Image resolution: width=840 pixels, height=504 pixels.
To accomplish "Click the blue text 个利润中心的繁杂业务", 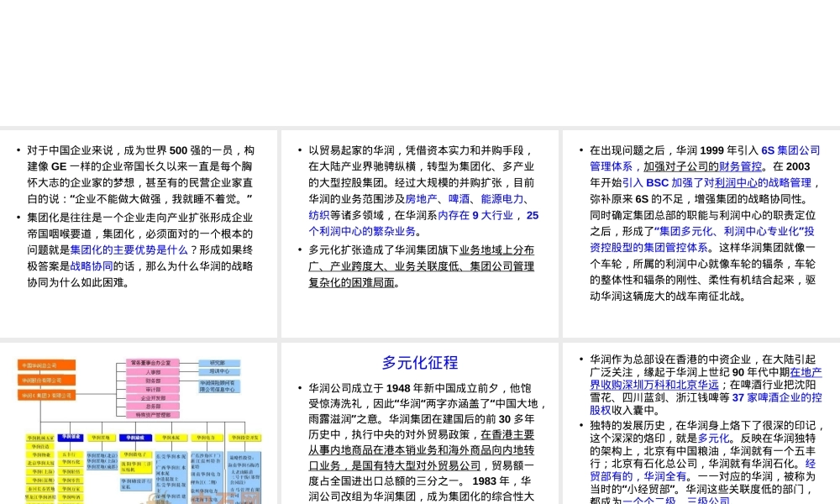I will point(362,231).
